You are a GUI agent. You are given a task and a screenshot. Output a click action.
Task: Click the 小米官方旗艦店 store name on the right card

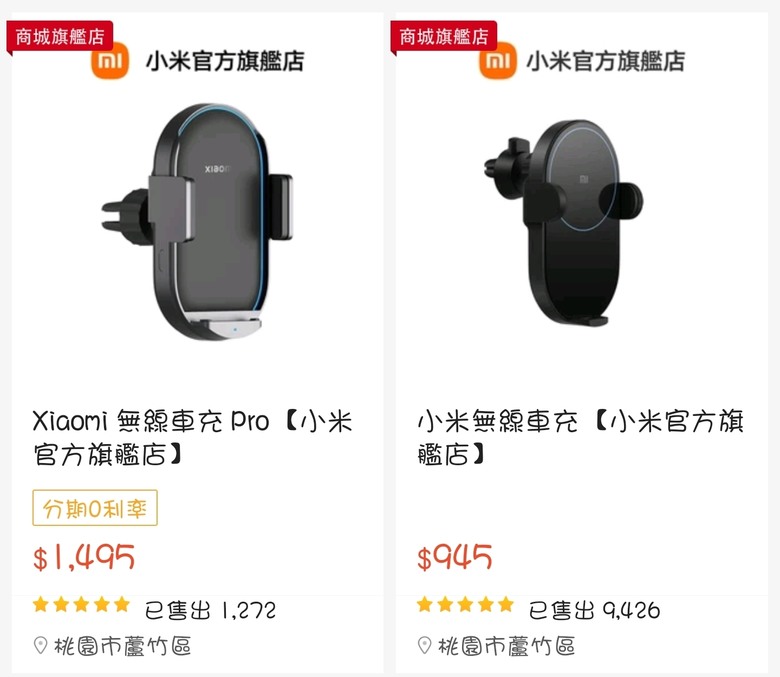(605, 61)
